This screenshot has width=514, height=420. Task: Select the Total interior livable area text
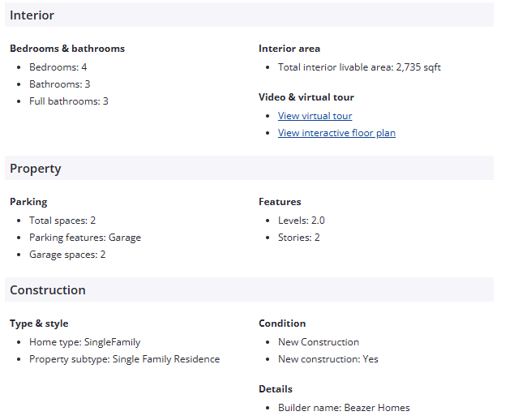pyautogui.click(x=359, y=67)
